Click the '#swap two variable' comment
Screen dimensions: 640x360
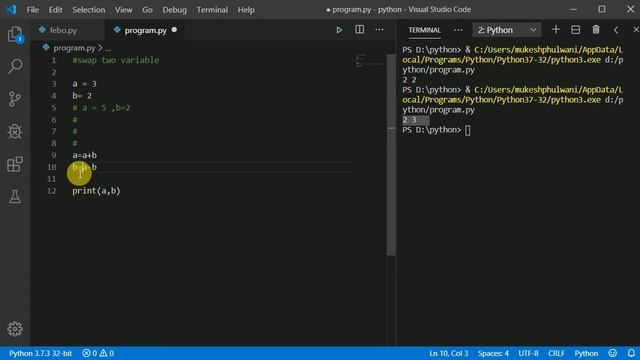116,60
